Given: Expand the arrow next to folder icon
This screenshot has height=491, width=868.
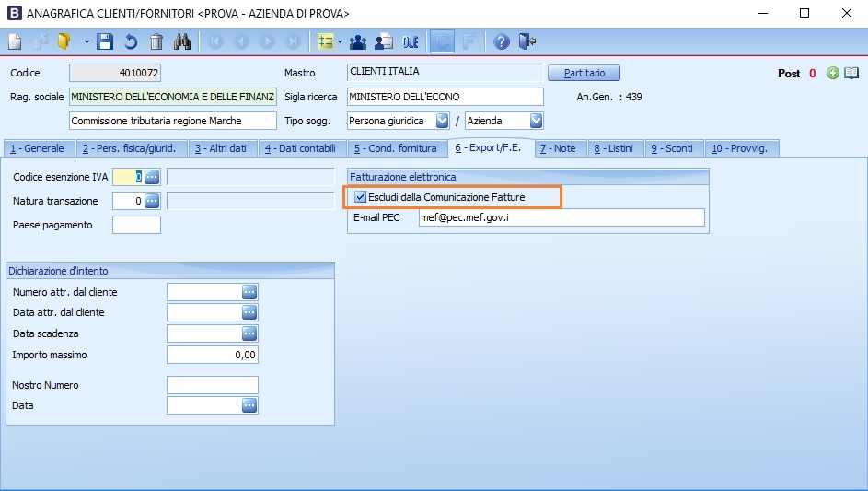Looking at the screenshot, I should tap(87, 41).
